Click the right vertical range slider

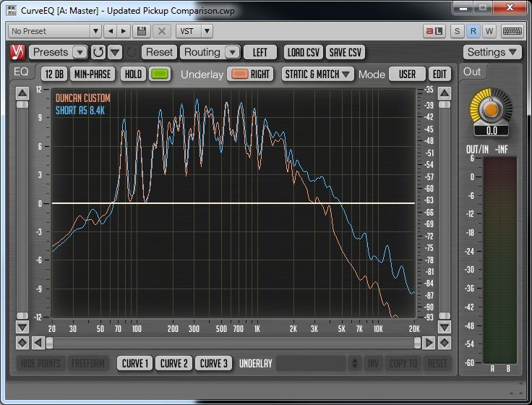pos(445,210)
